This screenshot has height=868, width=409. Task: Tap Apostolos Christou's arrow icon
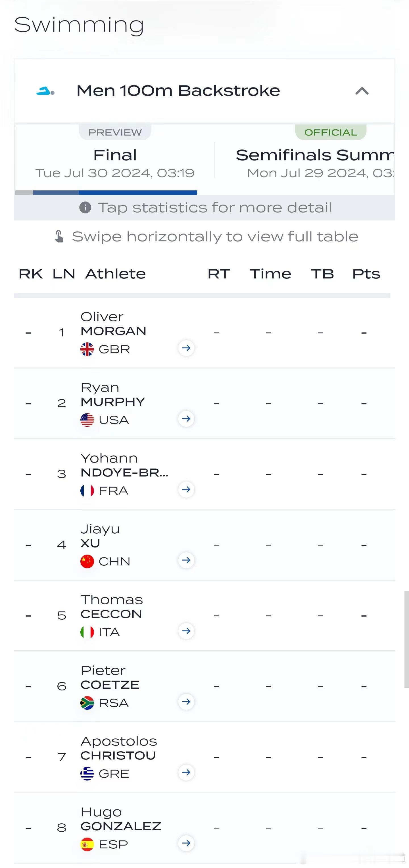(x=186, y=773)
